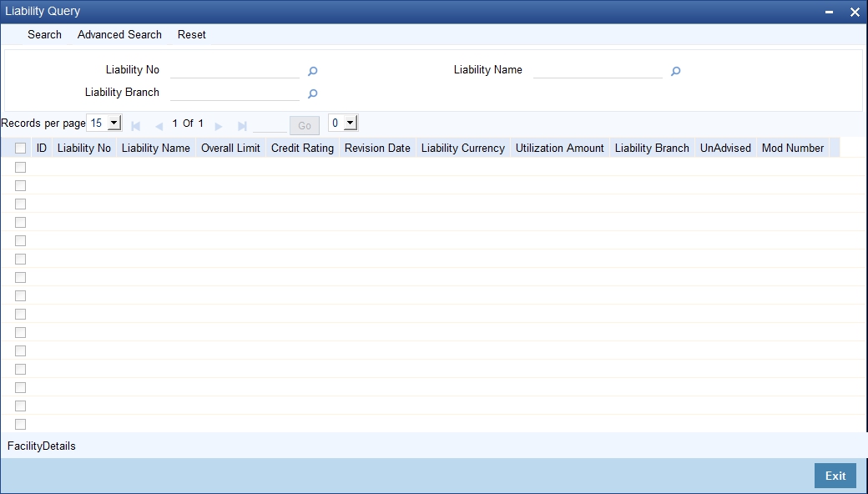The height and width of the screenshot is (494, 868).
Task: Tick the checkbox in the third result row
Action: (21, 204)
